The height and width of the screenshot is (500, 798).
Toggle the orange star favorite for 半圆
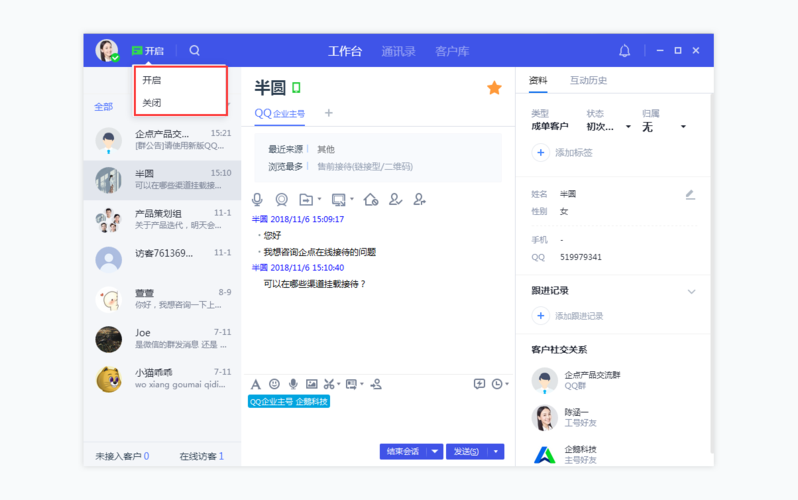point(494,88)
